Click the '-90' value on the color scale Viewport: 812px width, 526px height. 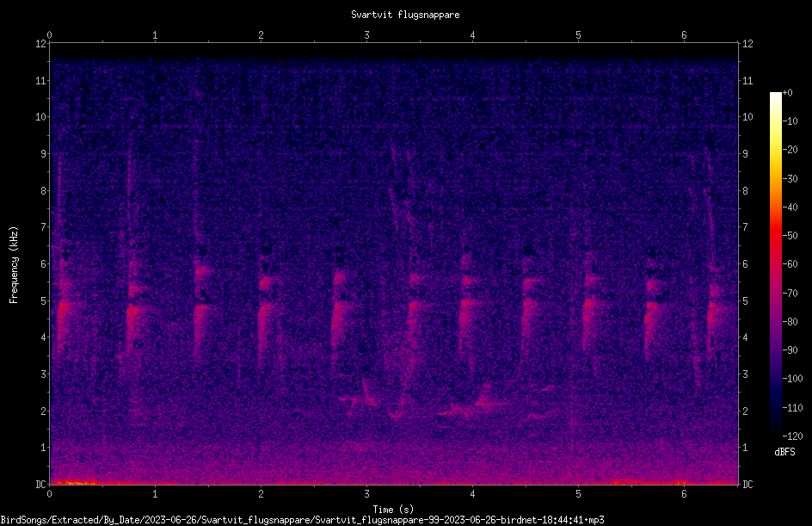click(790, 350)
